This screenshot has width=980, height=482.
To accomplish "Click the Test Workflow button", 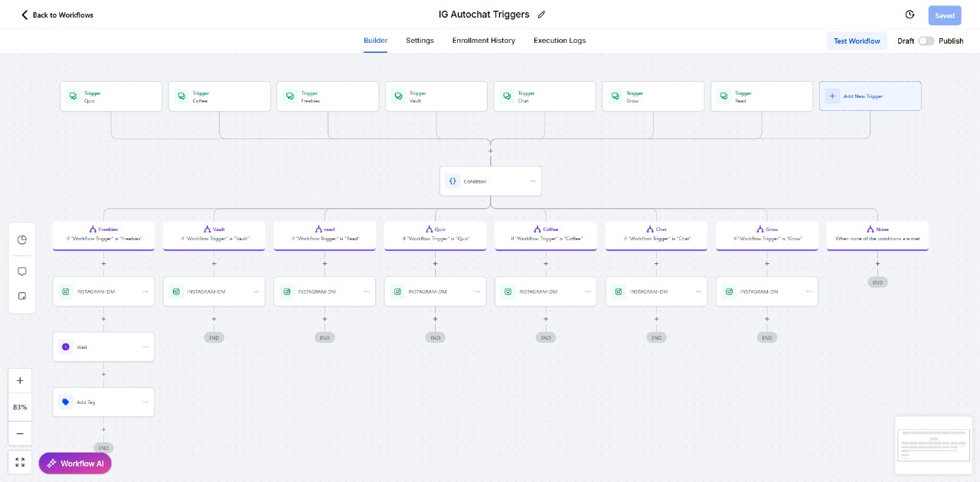I will [x=857, y=41].
